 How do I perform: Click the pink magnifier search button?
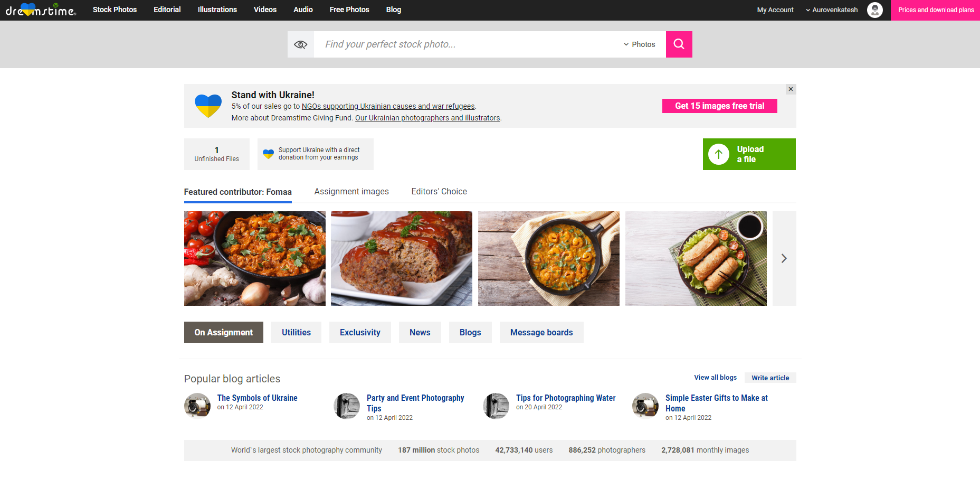coord(679,44)
